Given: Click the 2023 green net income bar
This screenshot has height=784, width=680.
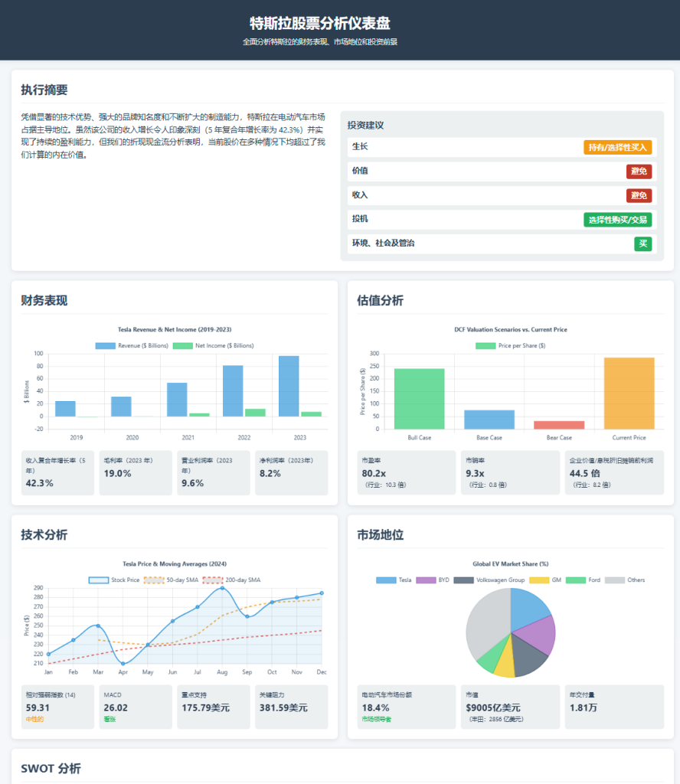Looking at the screenshot, I should click(311, 414).
